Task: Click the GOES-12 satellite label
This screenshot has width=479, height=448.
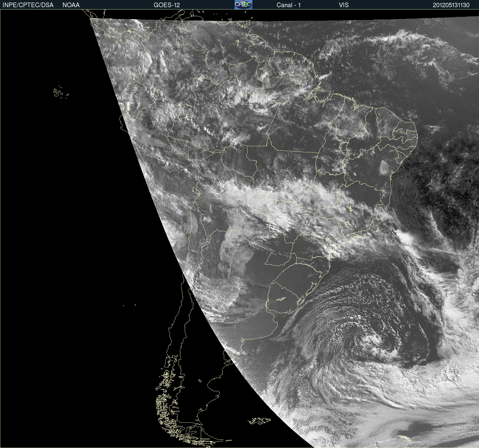Action: 167,5
